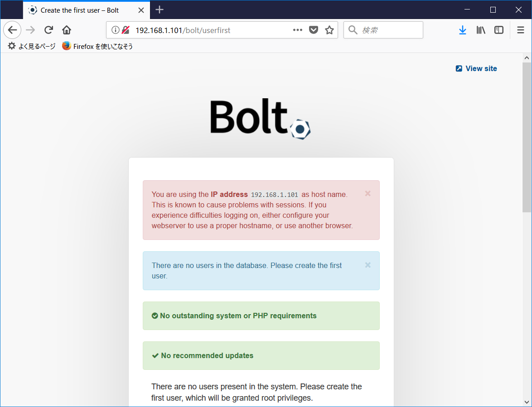
Task: Dismiss the IP address warning message
Action: coord(368,193)
